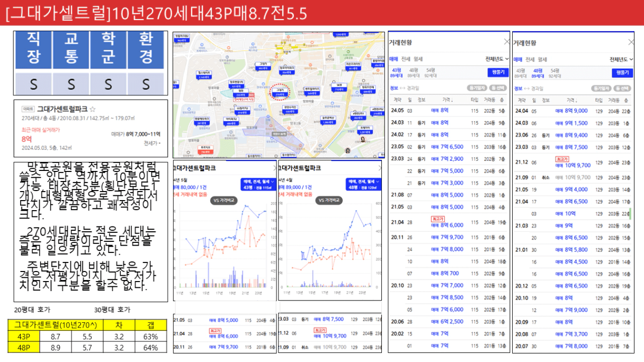644x362 pixels.
Task: Click the 그대가 270세대 map marker
Action: (x=281, y=92)
